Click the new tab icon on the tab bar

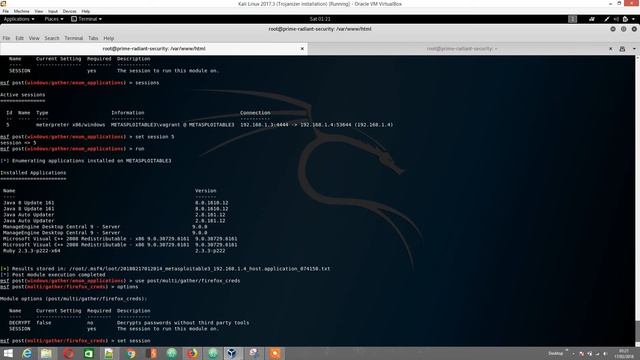622,49
